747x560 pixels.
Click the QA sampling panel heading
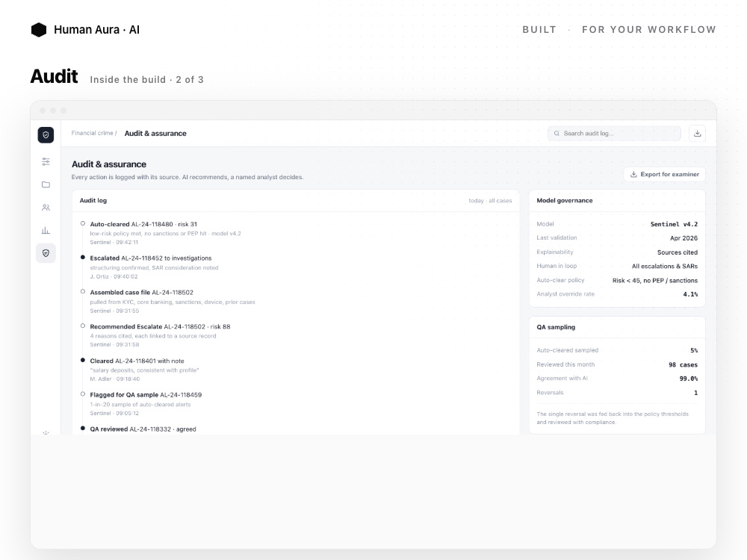556,327
